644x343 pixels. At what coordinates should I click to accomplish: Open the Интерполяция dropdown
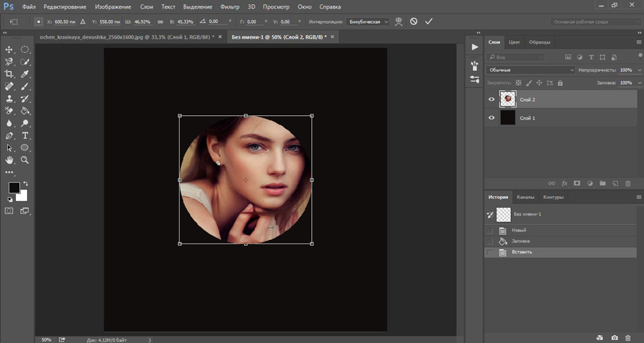(x=368, y=21)
